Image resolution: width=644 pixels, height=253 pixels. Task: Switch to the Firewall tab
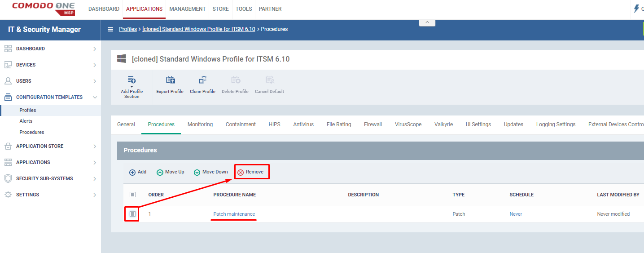click(373, 124)
